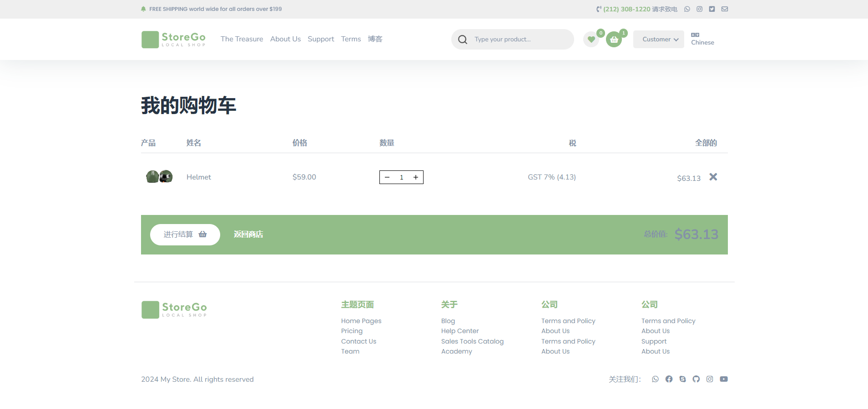The width and height of the screenshot is (868, 409).
Task: Click the 返回商店 return to shop link
Action: tap(248, 234)
